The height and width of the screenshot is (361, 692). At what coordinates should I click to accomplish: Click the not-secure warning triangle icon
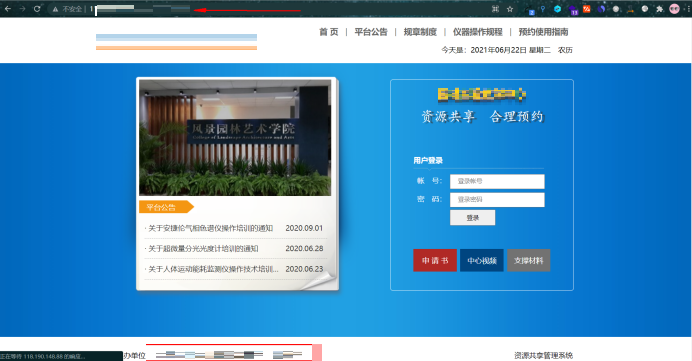point(55,9)
